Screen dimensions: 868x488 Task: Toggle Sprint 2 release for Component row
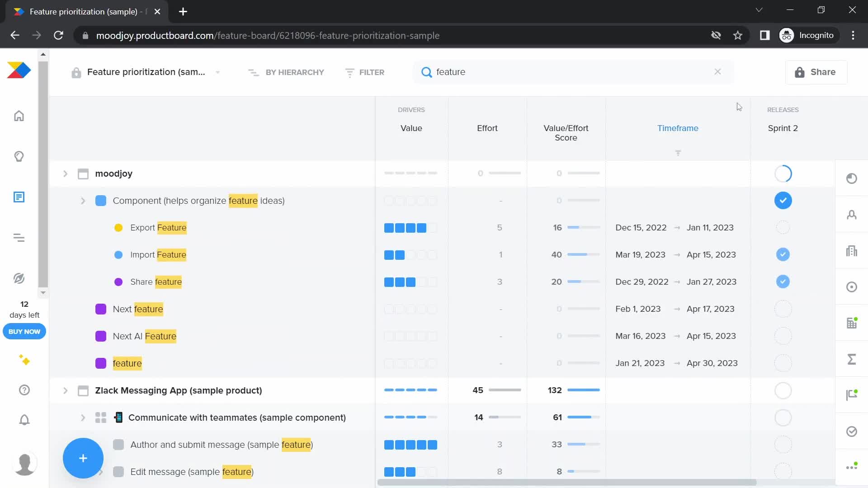tap(783, 201)
